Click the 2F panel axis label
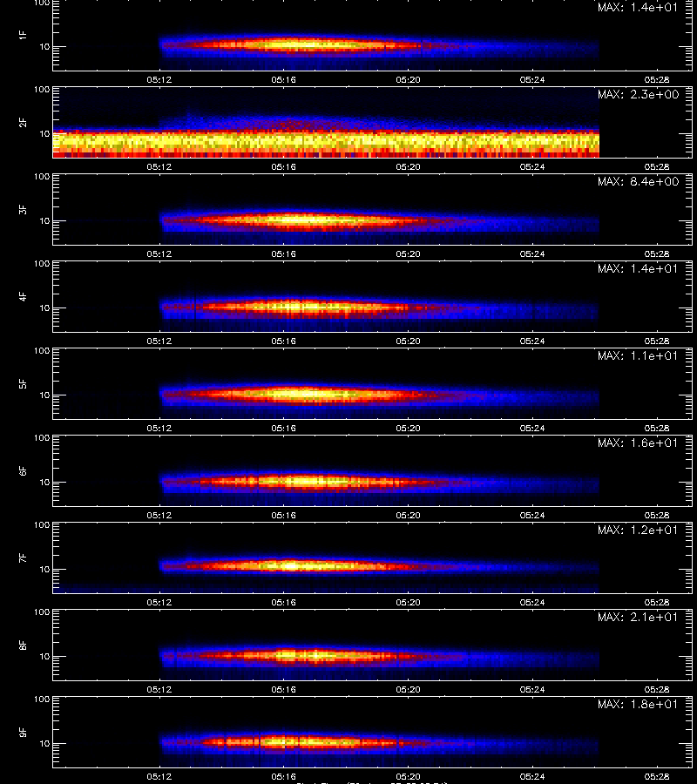This screenshot has height=784, width=697. point(23,123)
